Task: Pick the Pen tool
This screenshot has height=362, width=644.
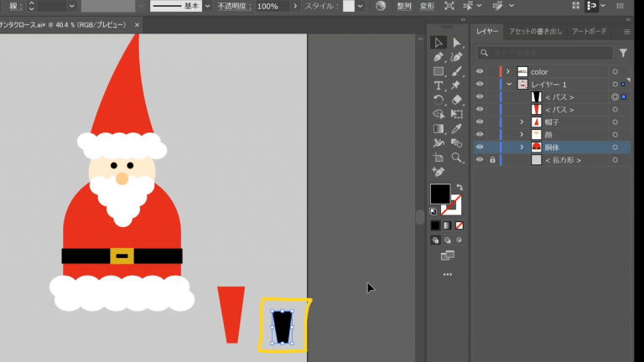Action: click(x=438, y=57)
